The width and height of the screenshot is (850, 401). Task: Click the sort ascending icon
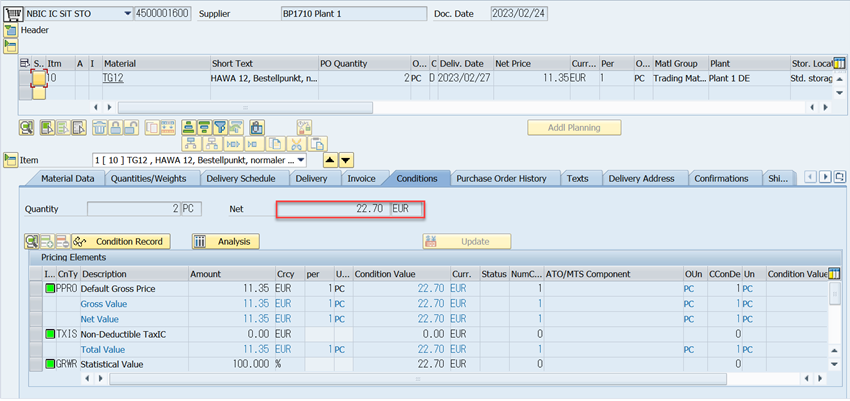coord(189,128)
